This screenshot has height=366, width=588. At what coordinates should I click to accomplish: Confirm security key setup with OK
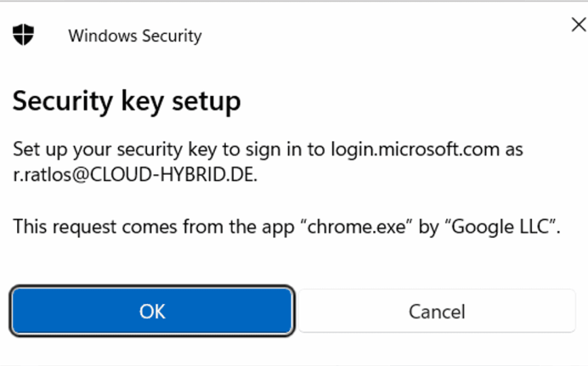click(152, 311)
